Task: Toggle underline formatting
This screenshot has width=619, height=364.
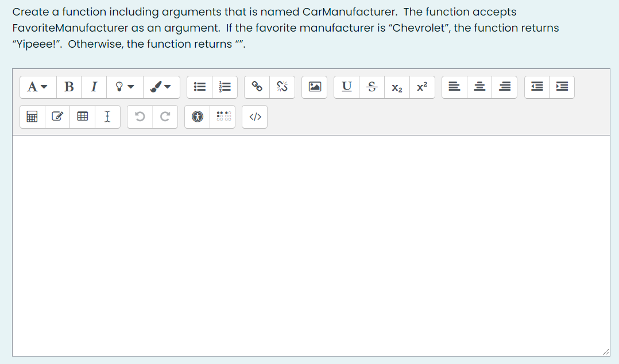Action: 347,87
